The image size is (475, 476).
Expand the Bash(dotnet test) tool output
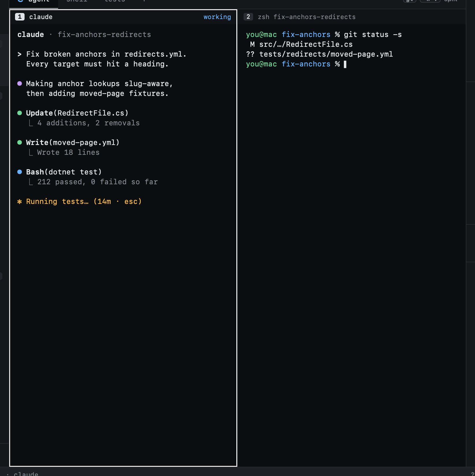(64, 172)
